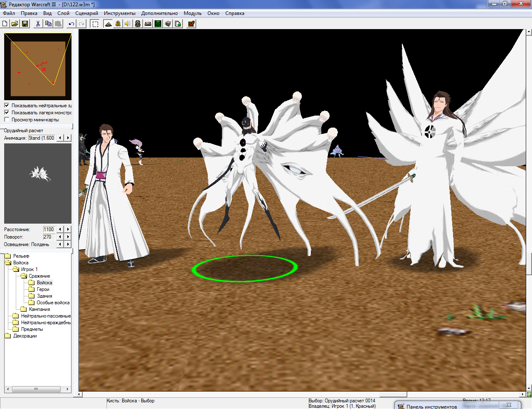Select the Герои folder
This screenshot has height=409, width=532.
click(x=43, y=289)
